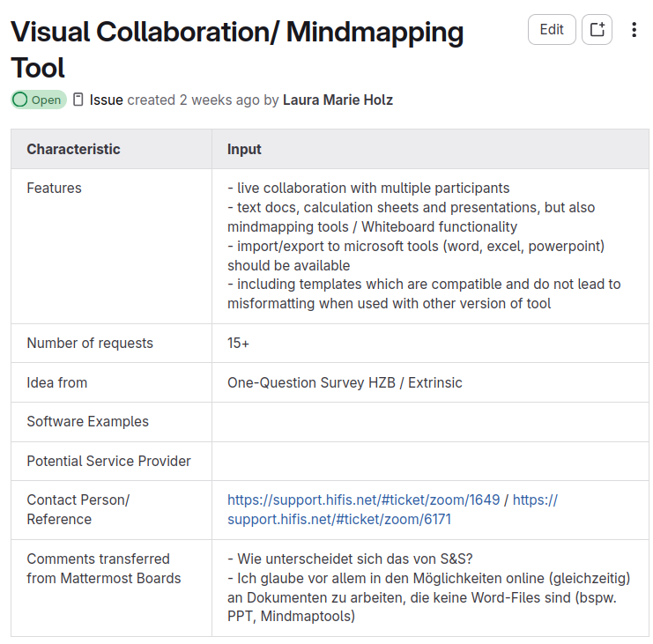Click 'One-Question Survey HZB / Extrinsic' cell
653x644 pixels.
(345, 382)
